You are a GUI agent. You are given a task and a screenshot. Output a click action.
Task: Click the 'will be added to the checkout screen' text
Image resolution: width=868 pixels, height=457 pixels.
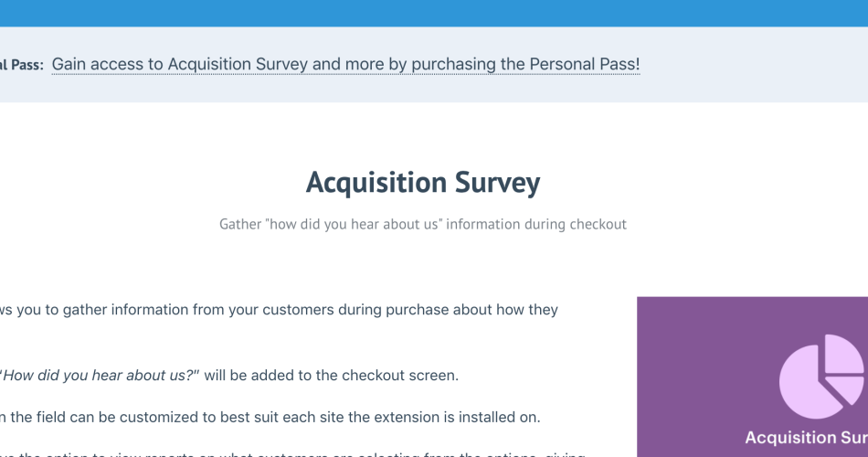click(x=331, y=376)
